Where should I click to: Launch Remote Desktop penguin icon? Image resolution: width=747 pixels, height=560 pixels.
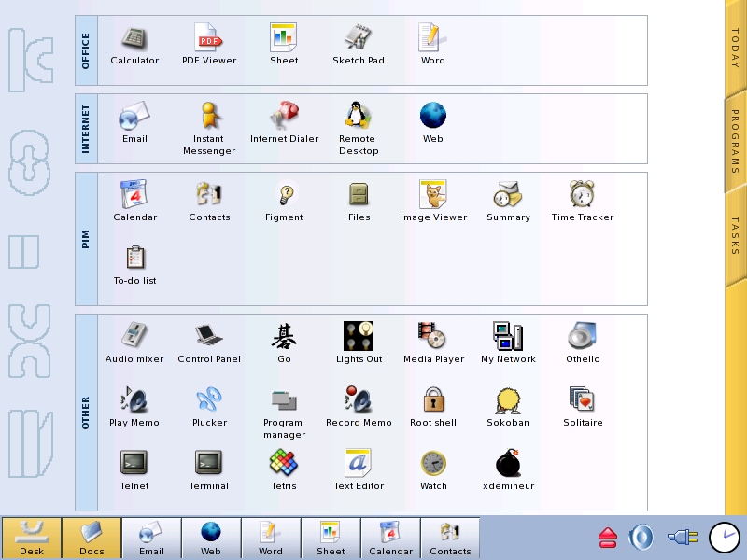pyautogui.click(x=359, y=129)
